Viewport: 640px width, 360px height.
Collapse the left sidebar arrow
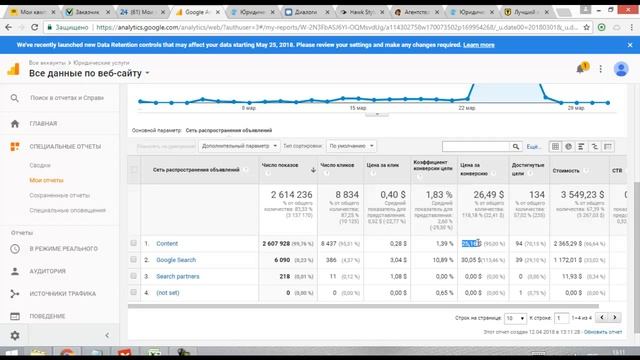107,336
